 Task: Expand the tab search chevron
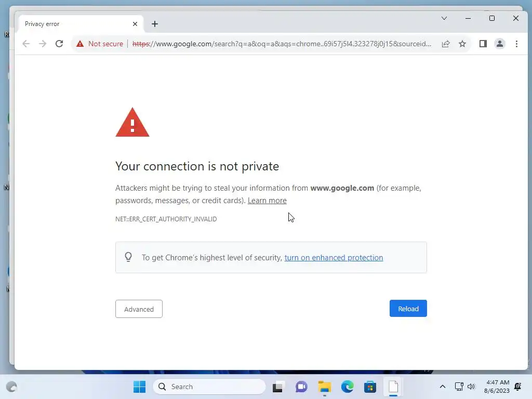pos(444,18)
